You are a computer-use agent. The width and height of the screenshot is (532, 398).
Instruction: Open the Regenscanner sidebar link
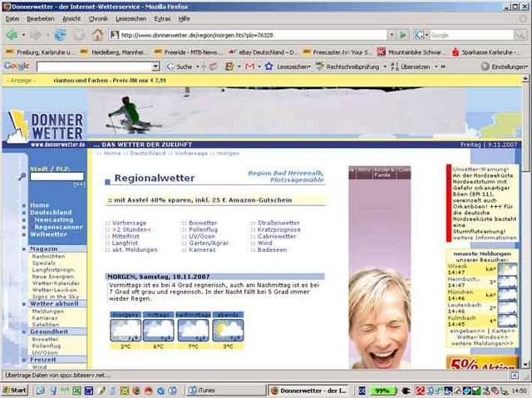point(58,227)
